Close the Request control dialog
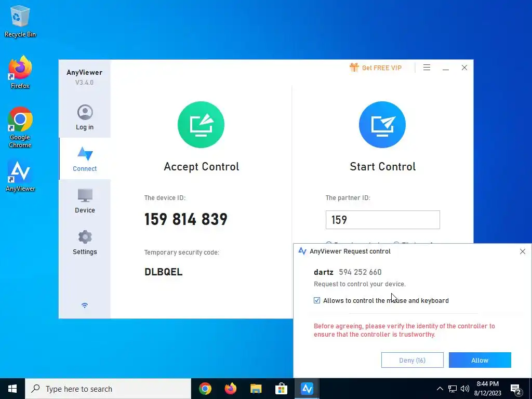This screenshot has height=399, width=532. pyautogui.click(x=523, y=251)
